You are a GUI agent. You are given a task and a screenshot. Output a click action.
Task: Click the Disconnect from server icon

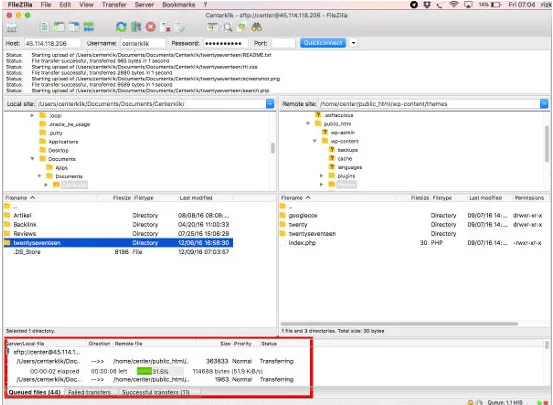click(165, 27)
